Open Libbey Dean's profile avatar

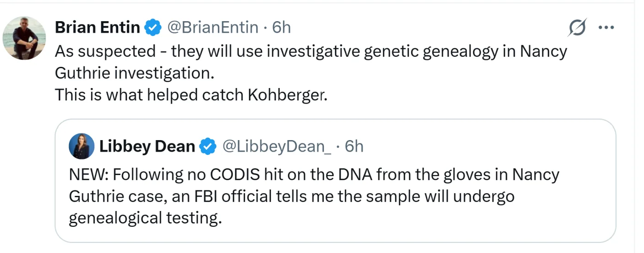pos(81,147)
